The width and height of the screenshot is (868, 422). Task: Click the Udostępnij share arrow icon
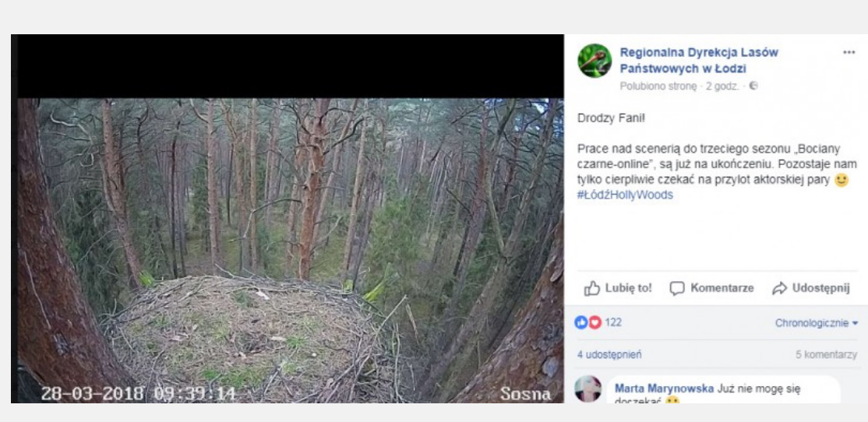pyautogui.click(x=779, y=288)
